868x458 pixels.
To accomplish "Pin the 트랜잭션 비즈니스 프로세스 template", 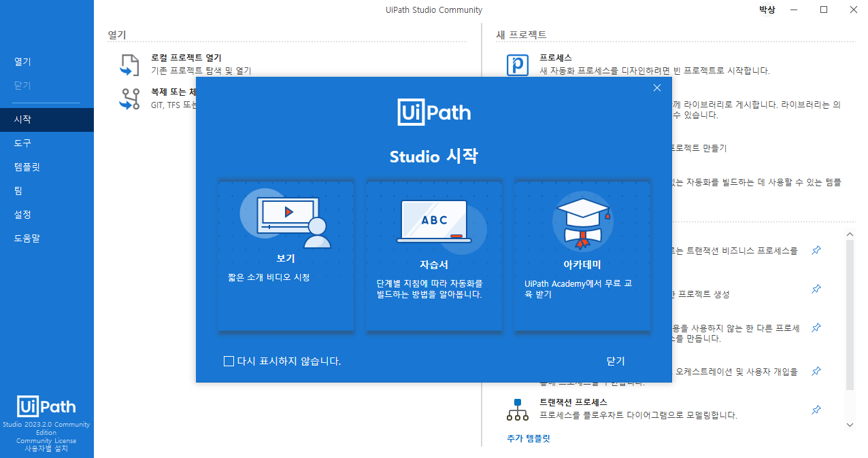I will pyautogui.click(x=816, y=251).
